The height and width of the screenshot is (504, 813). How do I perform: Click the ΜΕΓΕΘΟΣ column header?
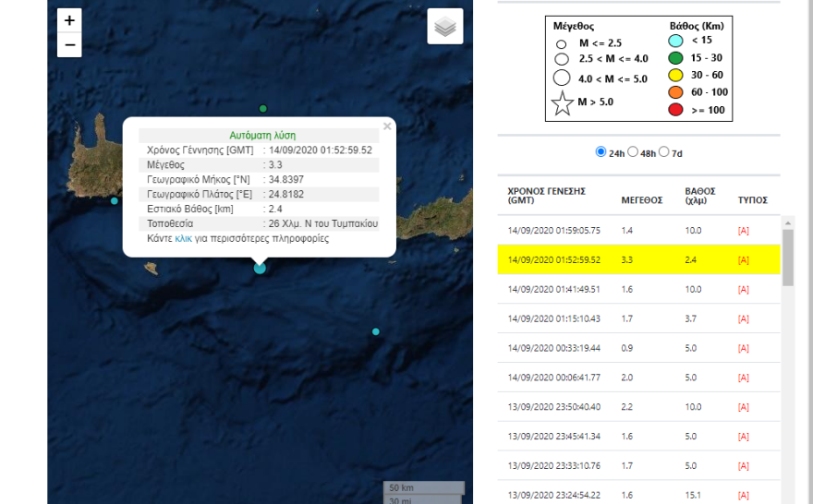[x=641, y=199]
